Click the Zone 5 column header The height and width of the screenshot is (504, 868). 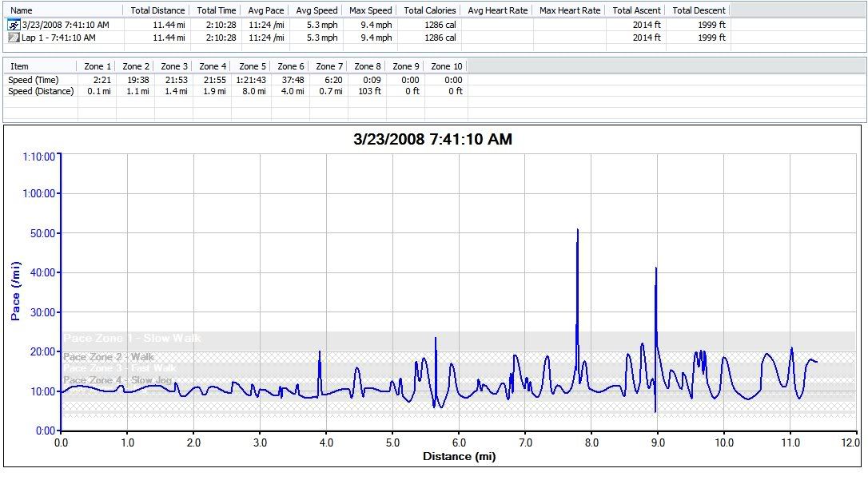(x=249, y=66)
